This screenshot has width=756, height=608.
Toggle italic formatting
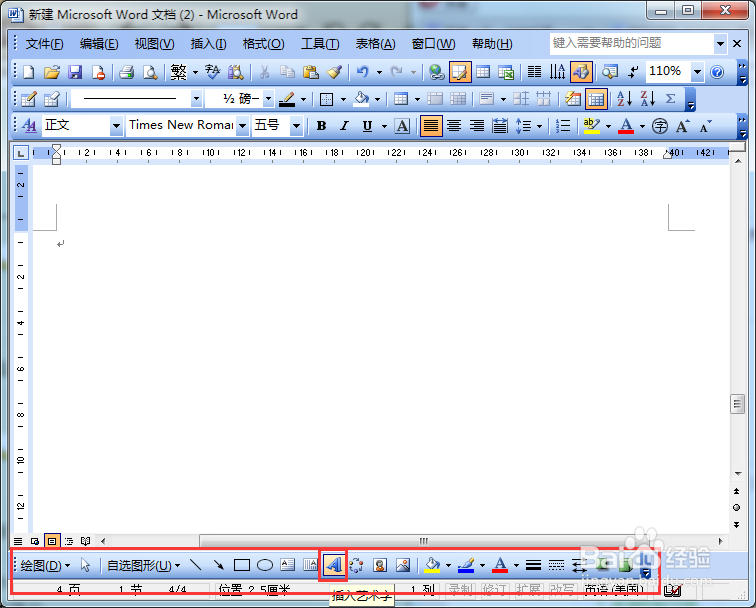[x=344, y=126]
